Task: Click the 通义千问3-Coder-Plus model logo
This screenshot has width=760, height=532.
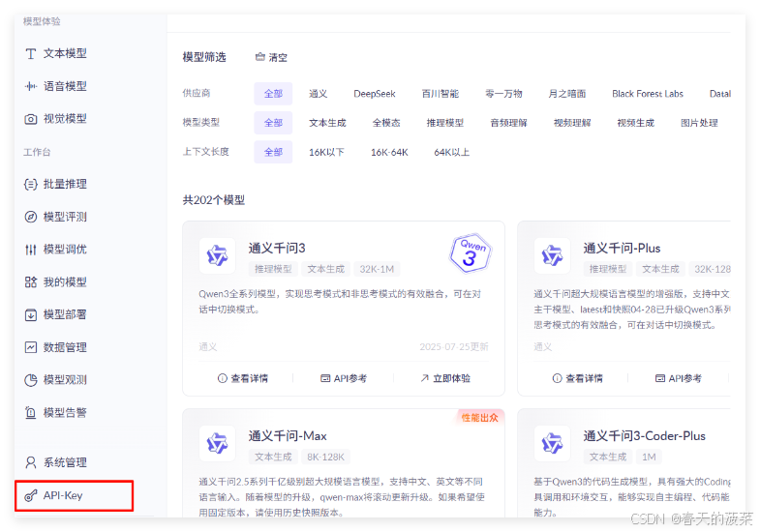Action: tap(552, 443)
